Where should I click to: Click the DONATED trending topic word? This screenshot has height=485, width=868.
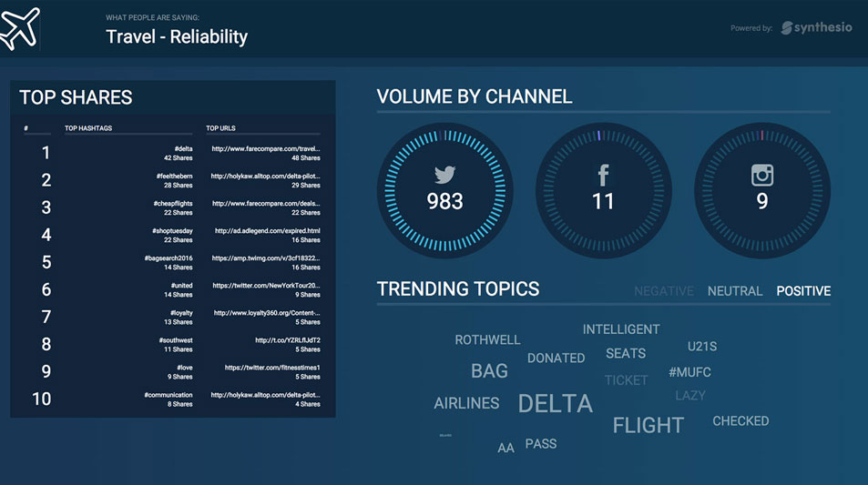tap(556, 358)
